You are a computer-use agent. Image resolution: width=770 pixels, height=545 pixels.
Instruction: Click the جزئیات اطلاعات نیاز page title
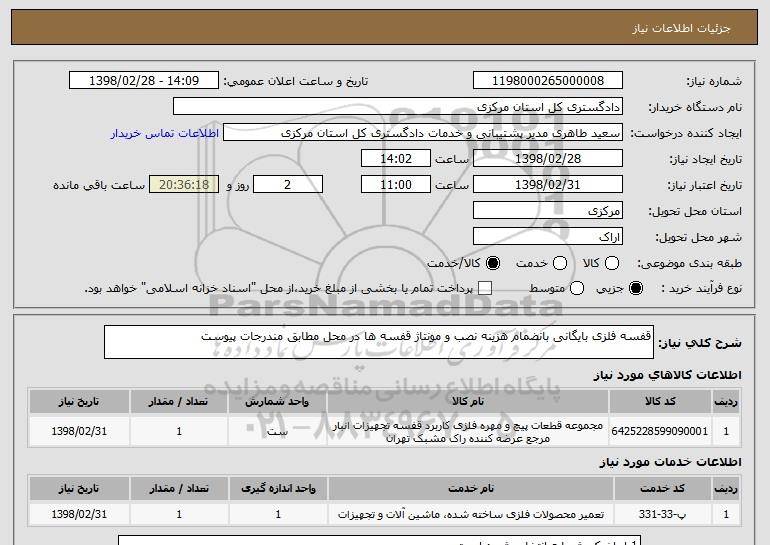click(681, 28)
